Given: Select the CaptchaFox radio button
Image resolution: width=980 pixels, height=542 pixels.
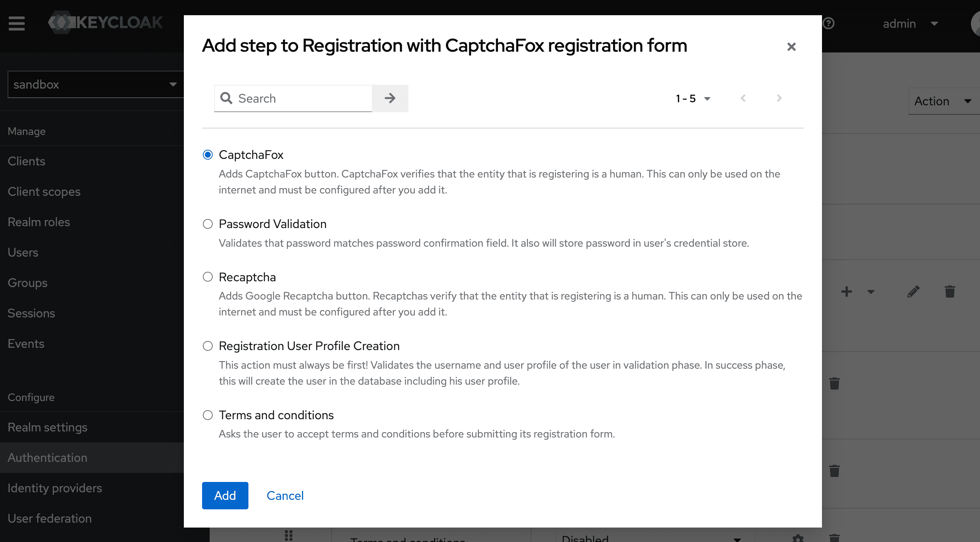Looking at the screenshot, I should [x=208, y=155].
